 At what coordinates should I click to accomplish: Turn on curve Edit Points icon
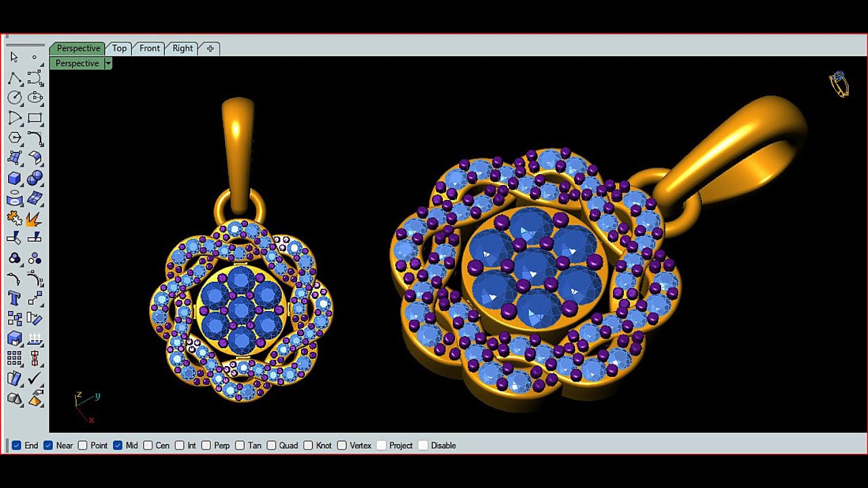pos(14,279)
